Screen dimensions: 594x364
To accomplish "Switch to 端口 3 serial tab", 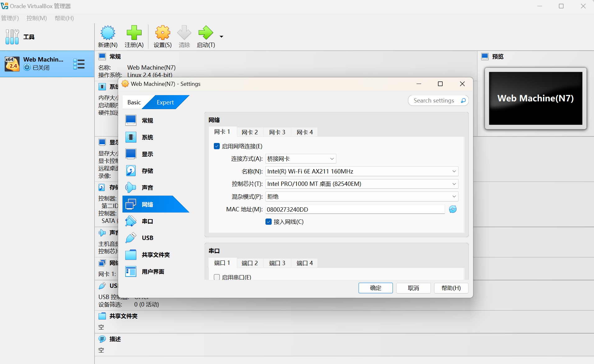I will [277, 263].
